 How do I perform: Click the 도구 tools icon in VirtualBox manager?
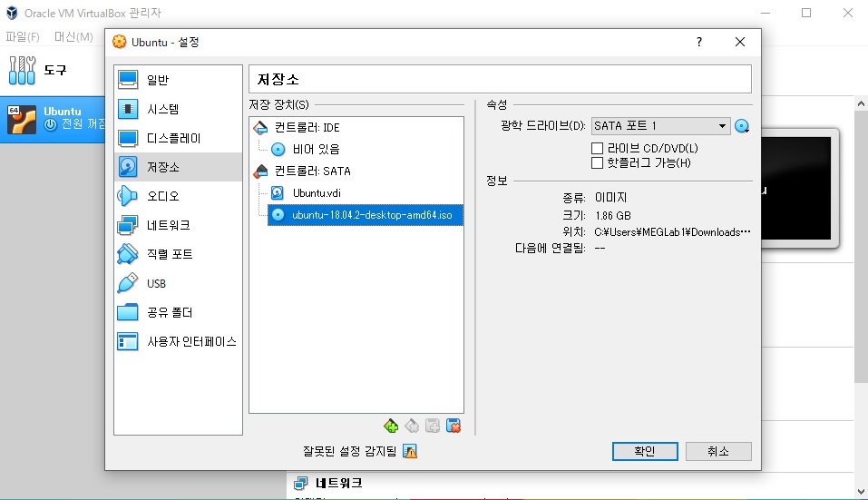22,70
